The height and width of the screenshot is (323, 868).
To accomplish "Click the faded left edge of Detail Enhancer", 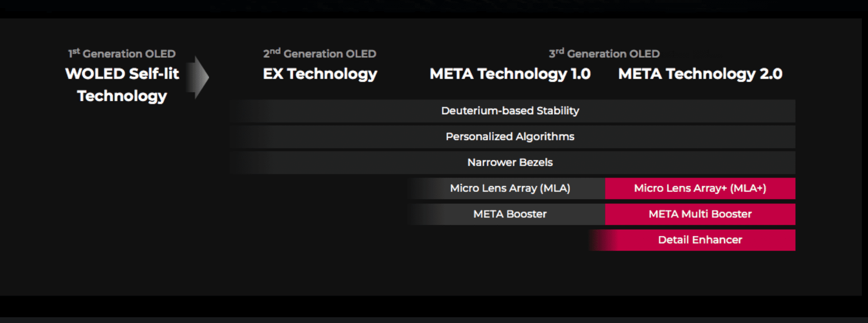I will pyautogui.click(x=602, y=240).
